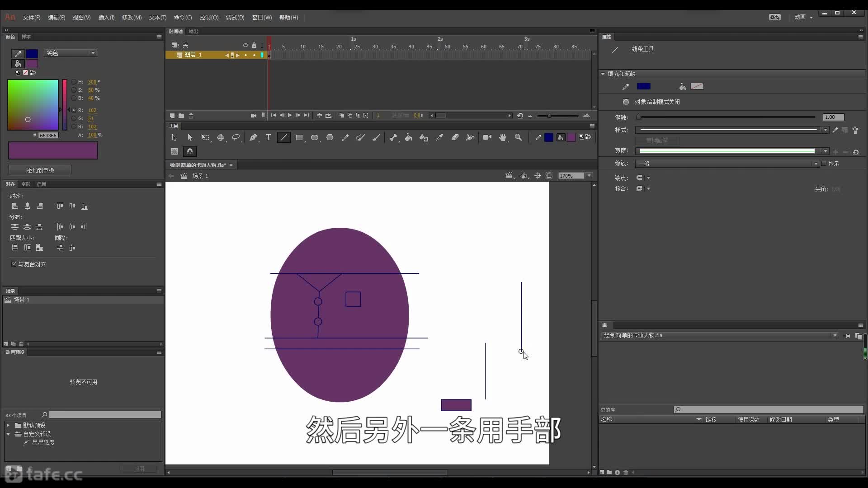Select the Camera tool

[x=487, y=137]
